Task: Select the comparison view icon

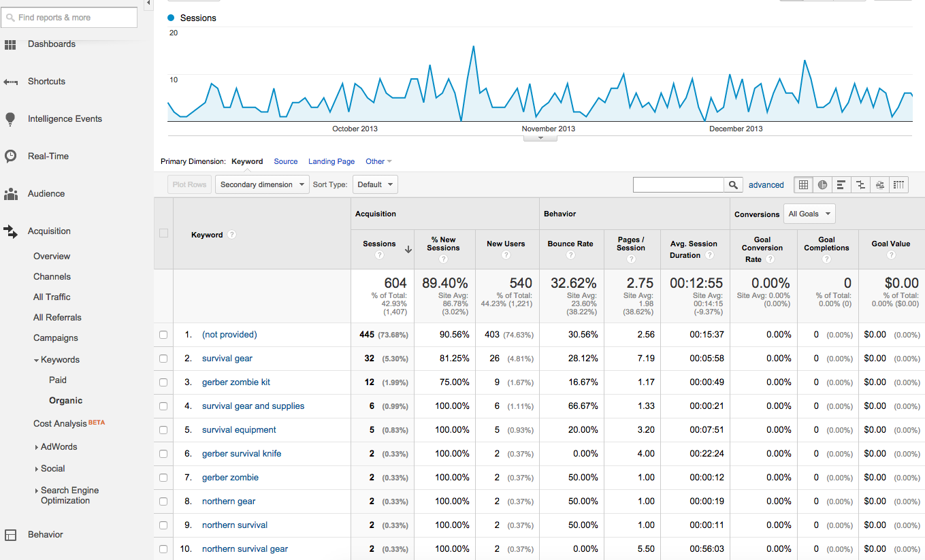Action: click(x=860, y=184)
